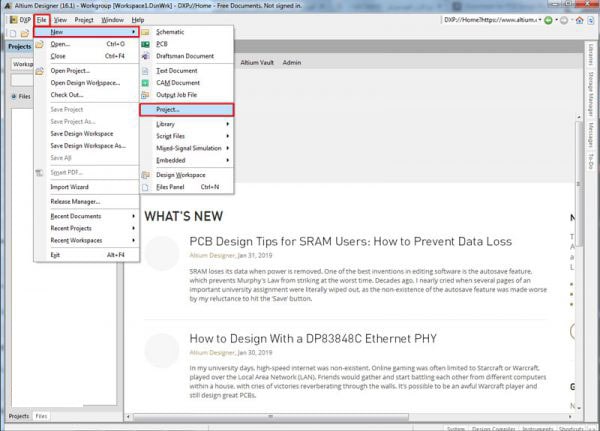Screen dimensions: 600x431
Task: Click the grey forward navigation button
Action: [564, 20]
